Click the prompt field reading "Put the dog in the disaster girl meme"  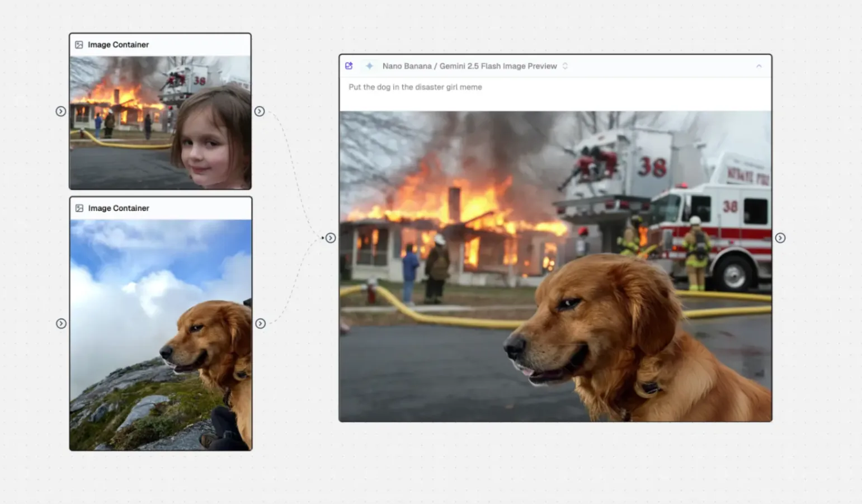click(x=415, y=87)
